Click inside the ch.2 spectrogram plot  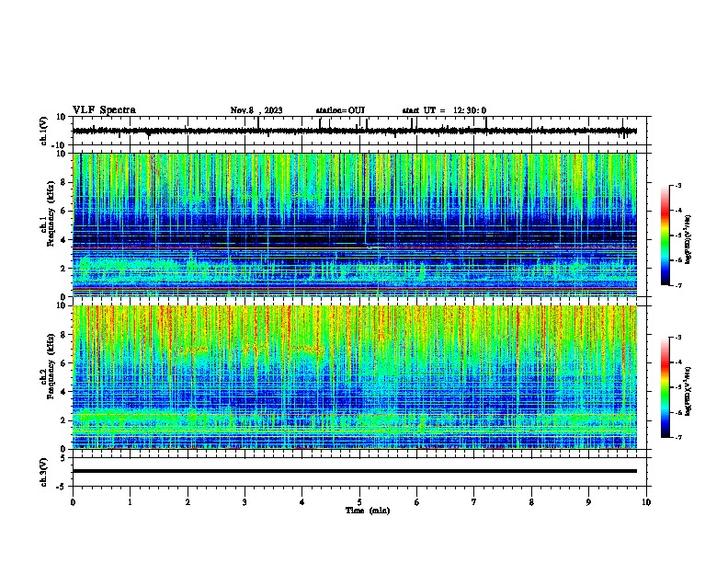tap(354, 377)
